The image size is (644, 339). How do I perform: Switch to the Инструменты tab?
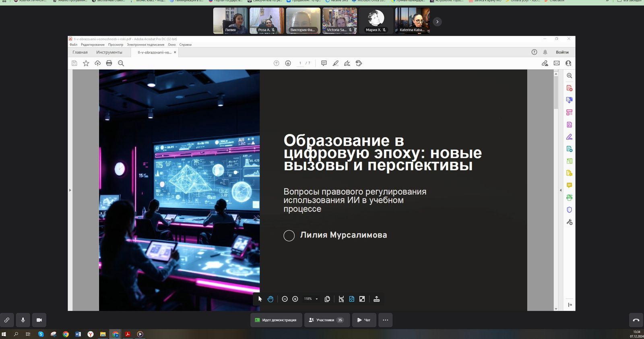point(109,52)
